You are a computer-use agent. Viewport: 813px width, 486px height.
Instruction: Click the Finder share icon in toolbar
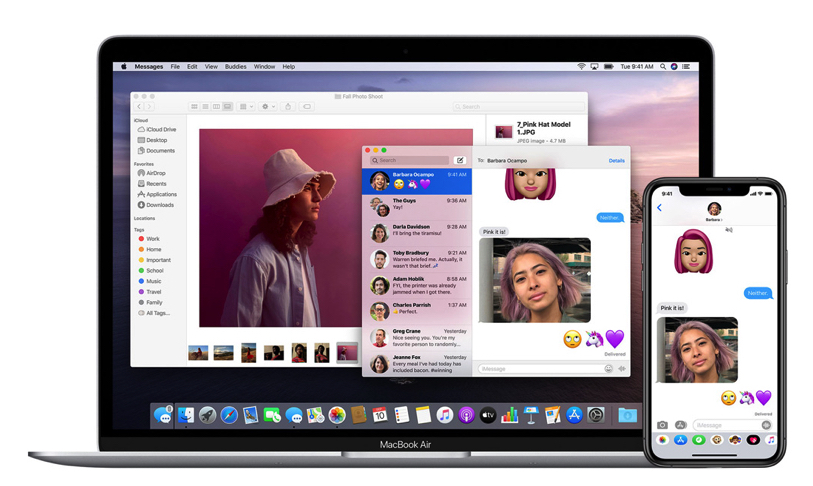coord(288,106)
